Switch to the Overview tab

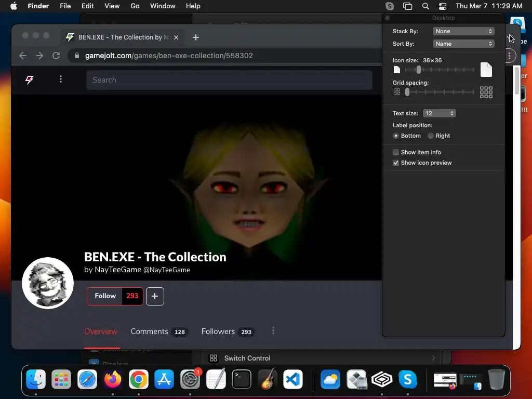101,331
